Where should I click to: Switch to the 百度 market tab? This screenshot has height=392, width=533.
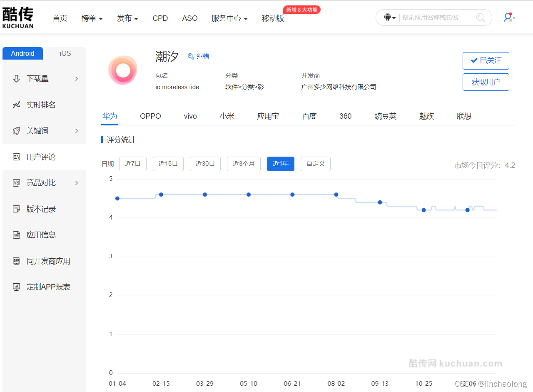point(309,116)
